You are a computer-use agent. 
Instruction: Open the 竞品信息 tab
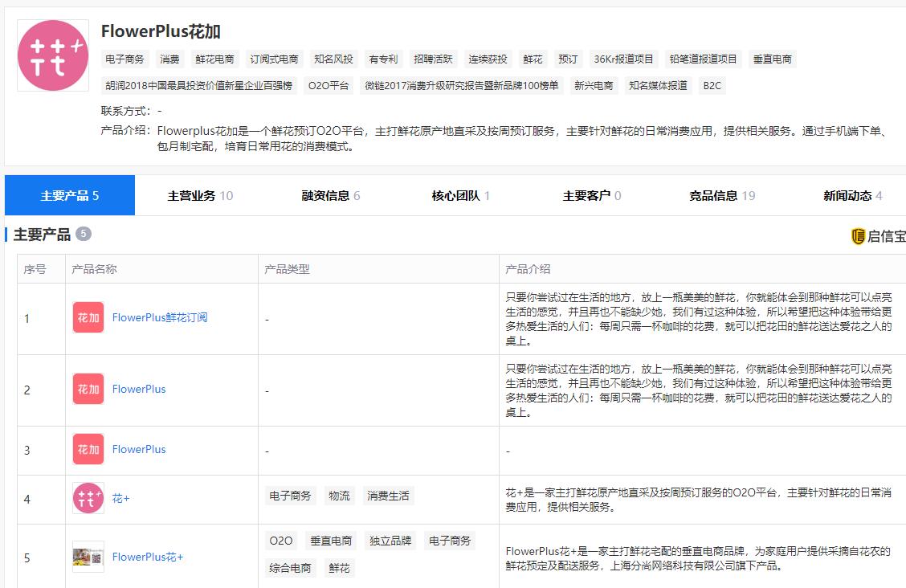coord(722,196)
